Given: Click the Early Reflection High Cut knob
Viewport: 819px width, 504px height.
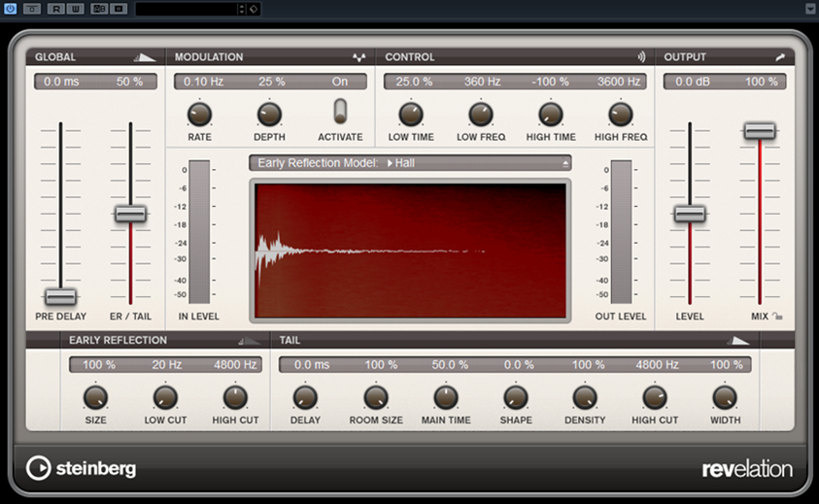Looking at the screenshot, I should (235, 397).
